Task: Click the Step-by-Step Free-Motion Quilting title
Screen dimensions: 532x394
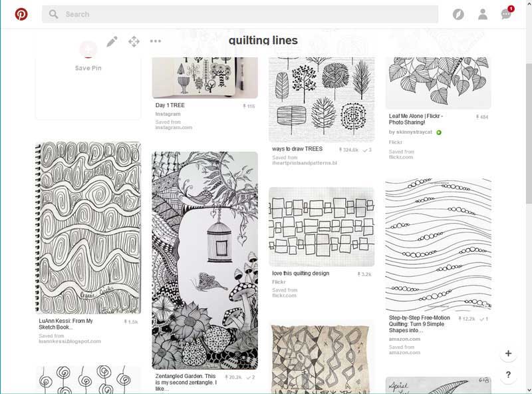Action: (x=420, y=324)
